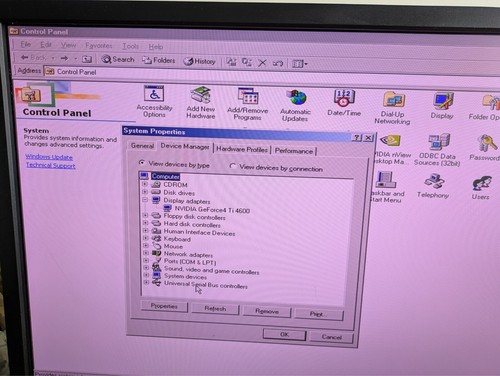The image size is (500, 376).
Task: Expand the Disk drives tree node
Action: pyautogui.click(x=145, y=192)
